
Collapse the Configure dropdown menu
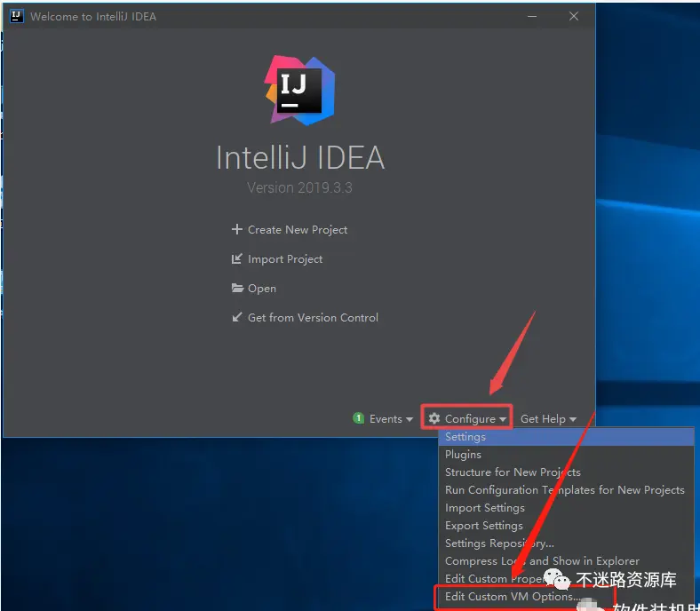466,418
